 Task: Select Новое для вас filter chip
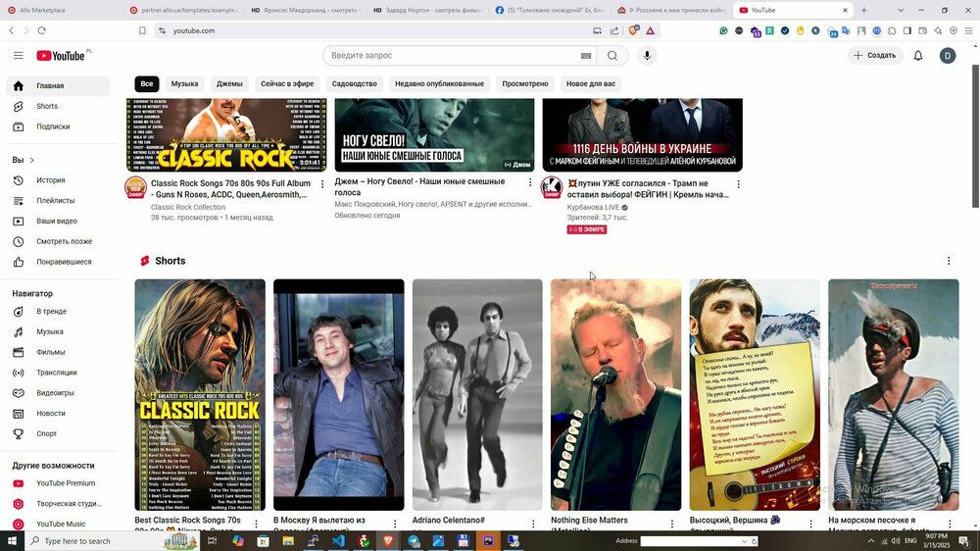pyautogui.click(x=591, y=83)
